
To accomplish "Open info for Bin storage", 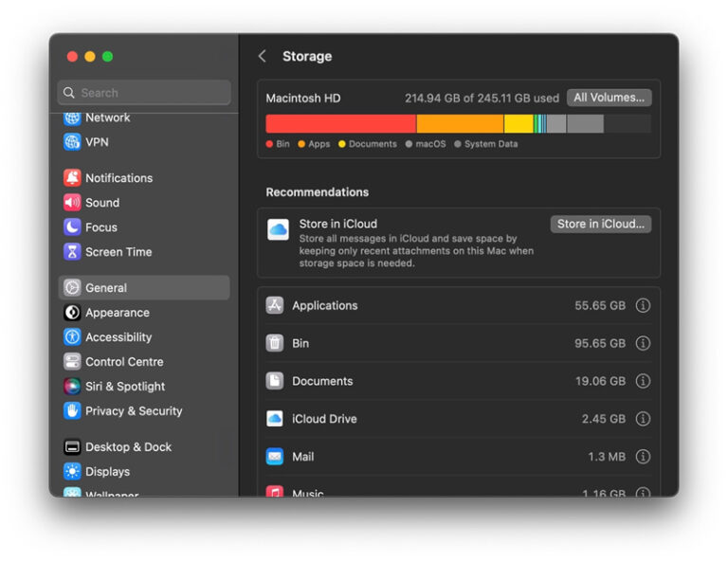I will pyautogui.click(x=643, y=344).
